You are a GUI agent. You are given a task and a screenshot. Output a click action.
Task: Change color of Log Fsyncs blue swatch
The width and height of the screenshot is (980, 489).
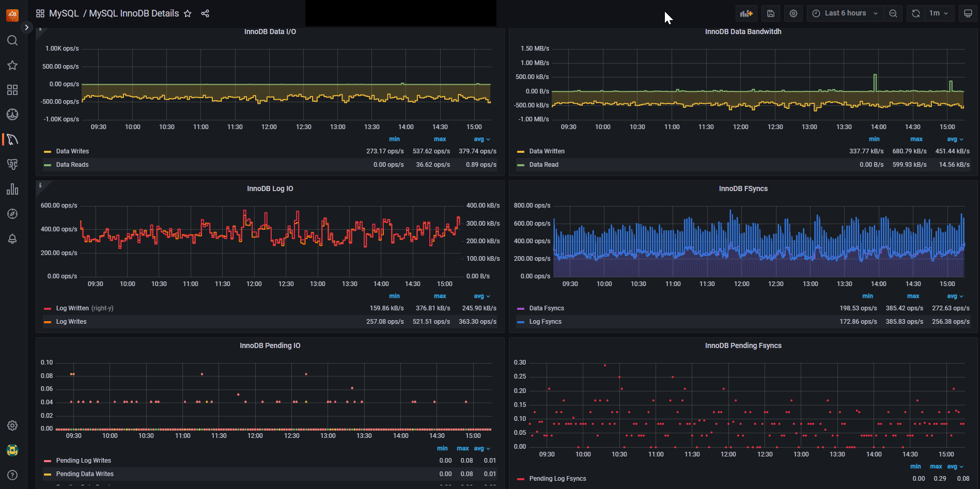pyautogui.click(x=521, y=322)
